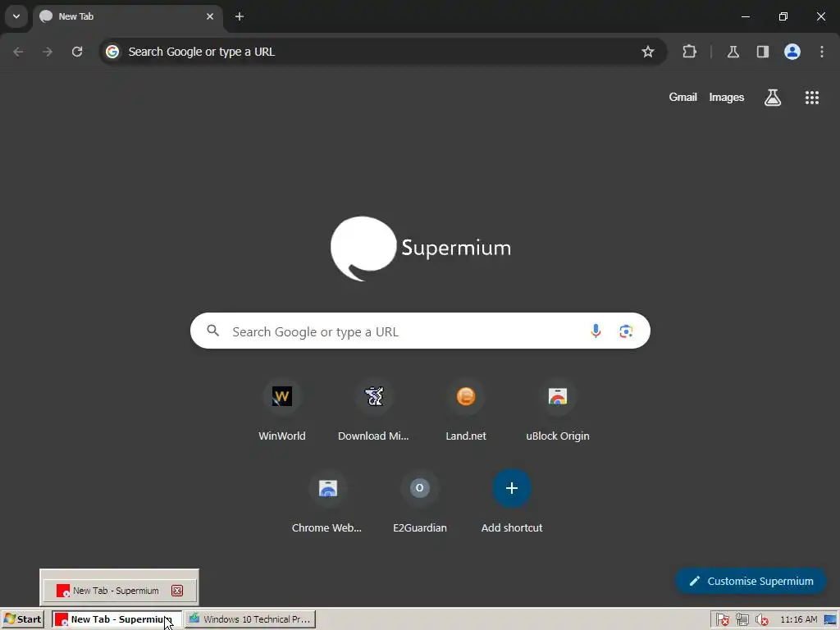This screenshot has height=630, width=840.
Task: Open the profile avatar menu
Action: (792, 52)
